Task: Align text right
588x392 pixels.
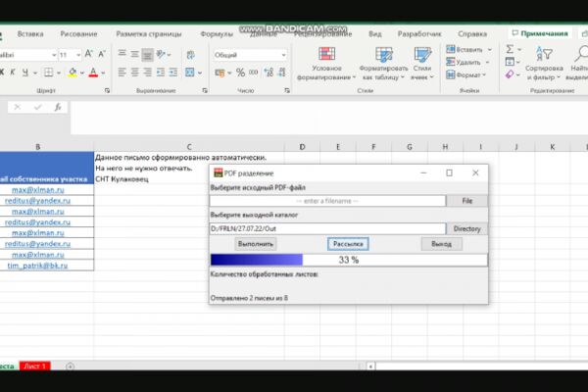Action: 147,72
